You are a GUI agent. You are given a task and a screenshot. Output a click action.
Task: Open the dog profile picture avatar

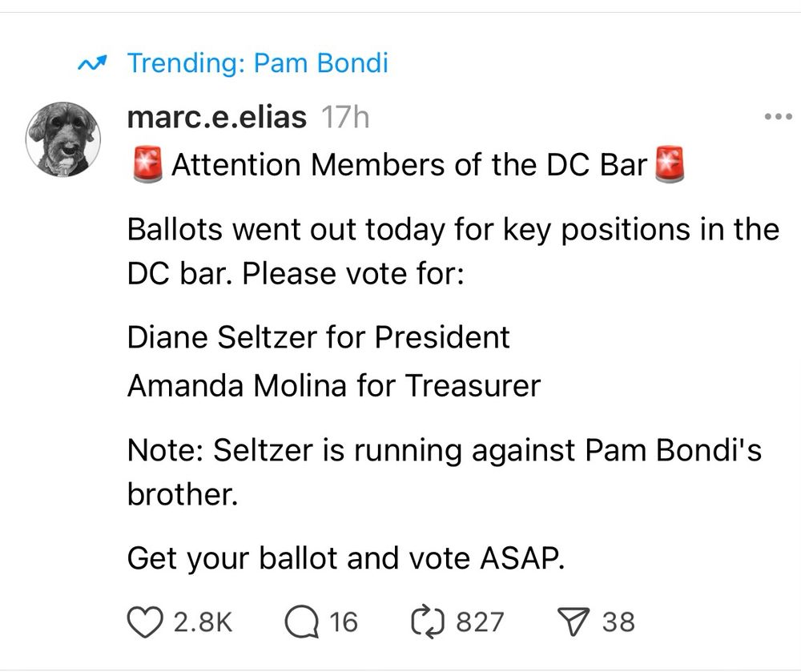(63, 139)
